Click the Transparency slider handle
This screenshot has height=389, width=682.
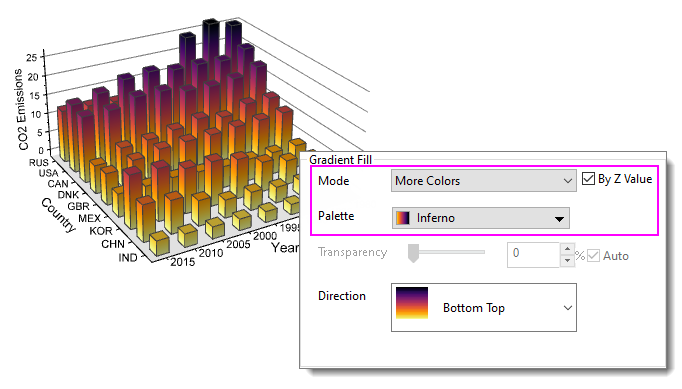(413, 253)
